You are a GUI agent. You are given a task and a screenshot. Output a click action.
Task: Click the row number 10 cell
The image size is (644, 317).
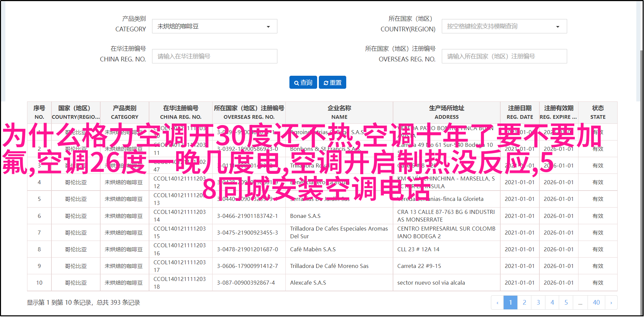pyautogui.click(x=39, y=283)
